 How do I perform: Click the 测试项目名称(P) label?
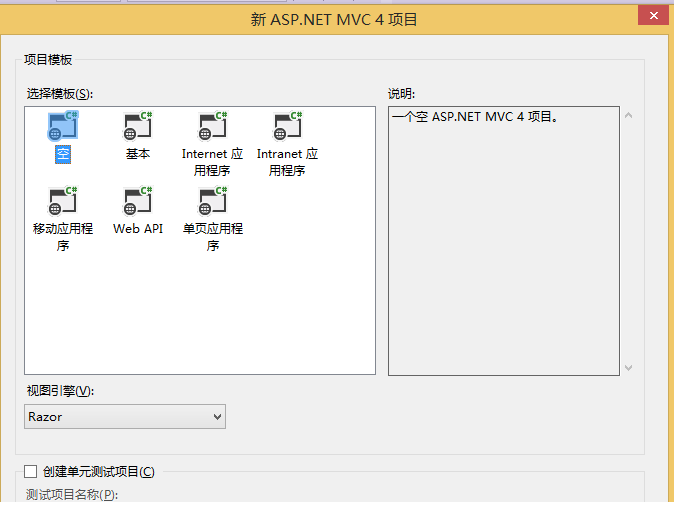pyautogui.click(x=72, y=495)
